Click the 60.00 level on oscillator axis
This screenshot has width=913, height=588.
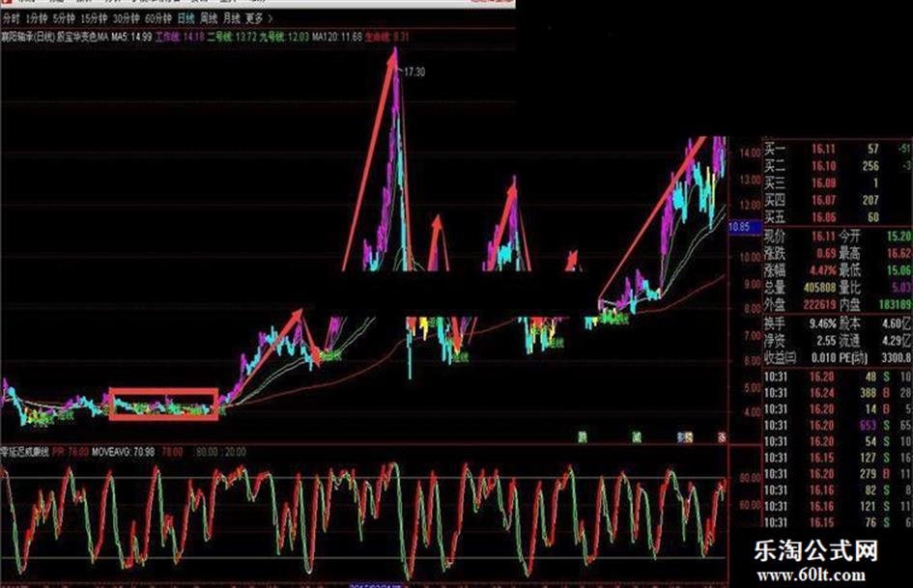pyautogui.click(x=750, y=505)
